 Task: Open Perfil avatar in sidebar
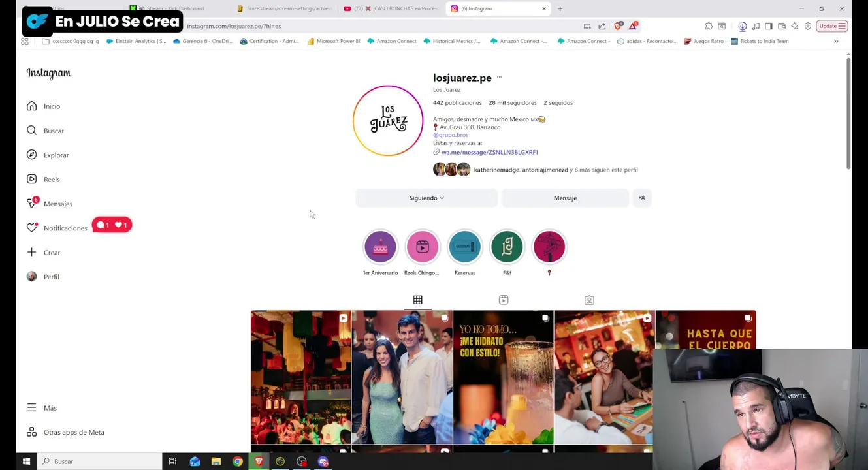coord(31,277)
